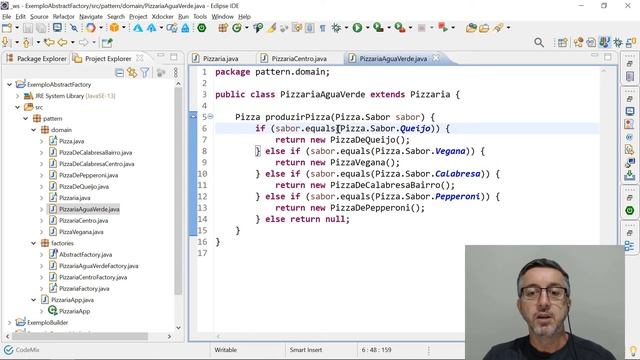Click Previous Annotation up-arrow icon

point(27,42)
